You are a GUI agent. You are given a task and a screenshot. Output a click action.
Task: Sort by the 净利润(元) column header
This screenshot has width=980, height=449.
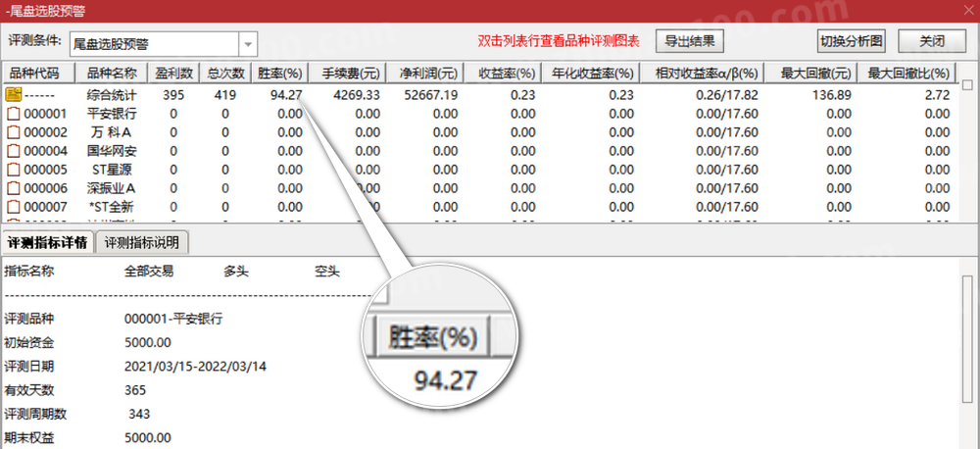click(427, 74)
